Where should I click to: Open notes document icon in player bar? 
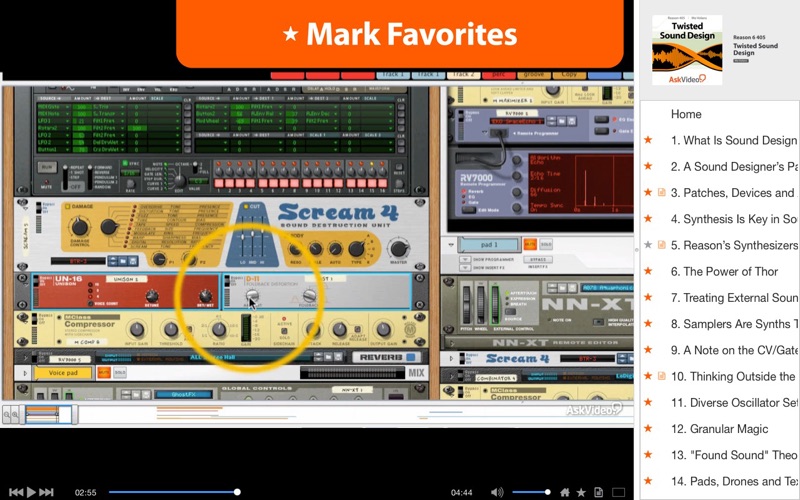[x=598, y=492]
